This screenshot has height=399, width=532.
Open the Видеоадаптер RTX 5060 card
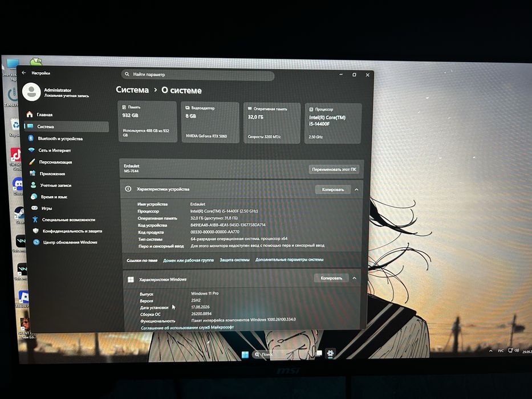click(210, 122)
